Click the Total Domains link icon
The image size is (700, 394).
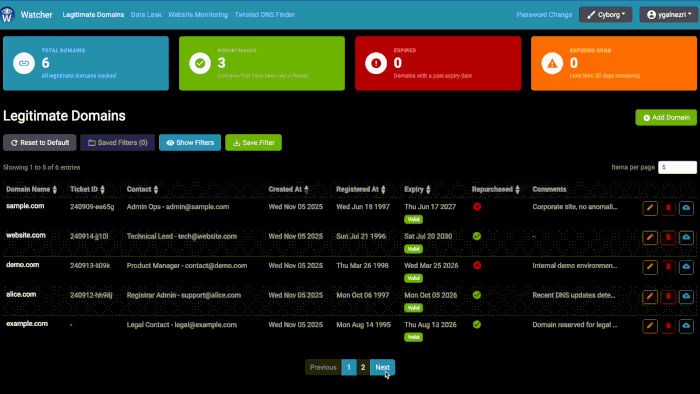[x=24, y=63]
